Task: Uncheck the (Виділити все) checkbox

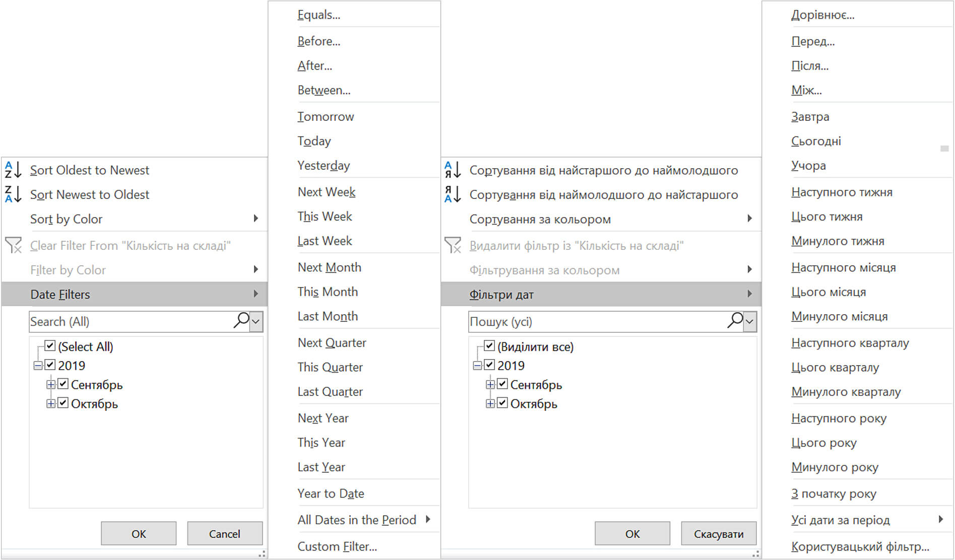Action: (489, 346)
